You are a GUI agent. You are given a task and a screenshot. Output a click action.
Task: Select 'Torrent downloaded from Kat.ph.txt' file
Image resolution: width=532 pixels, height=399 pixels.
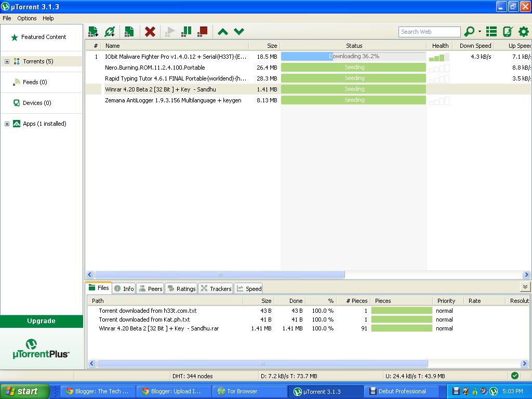coord(144,320)
